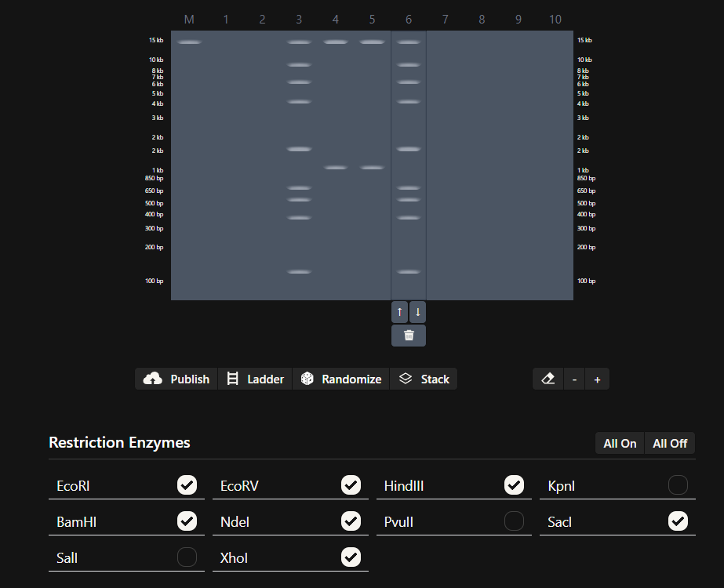This screenshot has height=588, width=724.
Task: Enable the PvuII restriction enzyme
Action: (x=514, y=521)
